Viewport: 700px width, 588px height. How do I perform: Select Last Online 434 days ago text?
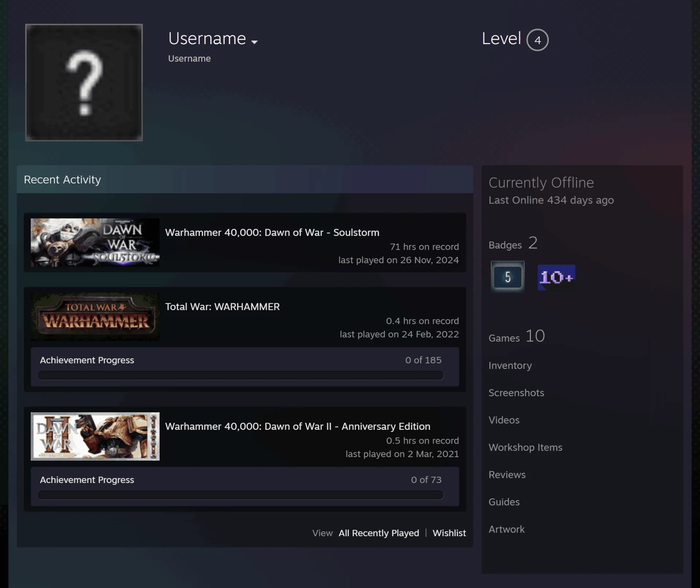(551, 200)
